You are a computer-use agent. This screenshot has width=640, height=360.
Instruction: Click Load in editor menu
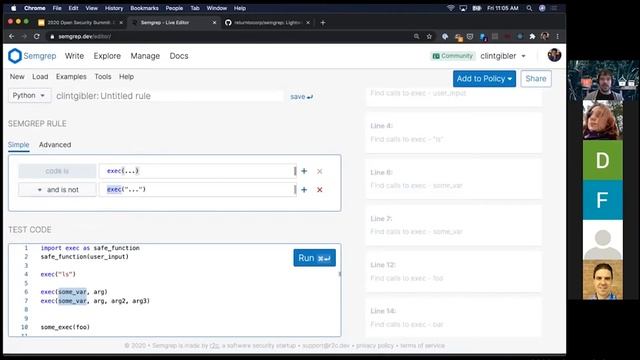click(x=40, y=77)
